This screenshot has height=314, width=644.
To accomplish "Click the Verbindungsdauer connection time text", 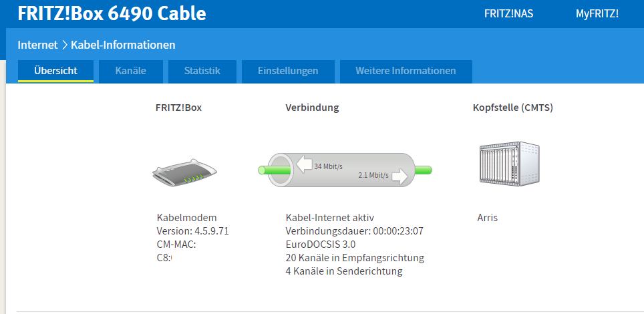I will click(x=354, y=231).
